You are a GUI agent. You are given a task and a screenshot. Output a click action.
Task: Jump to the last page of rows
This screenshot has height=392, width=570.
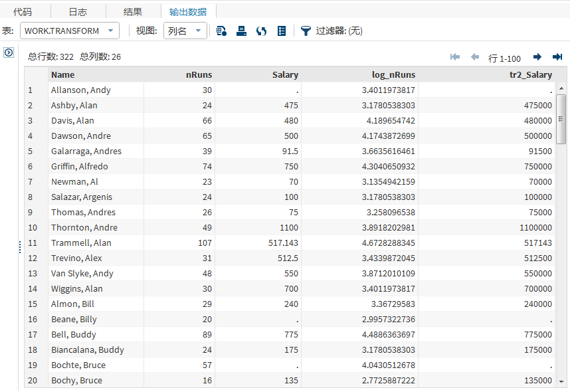pyautogui.click(x=557, y=57)
